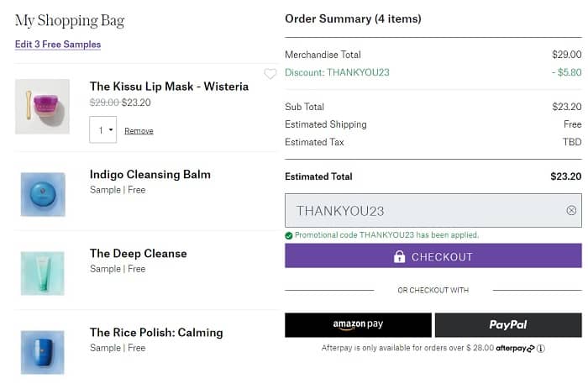Open Indigo Cleansing Balm thumbnail
The height and width of the screenshot is (384, 588).
click(x=42, y=194)
